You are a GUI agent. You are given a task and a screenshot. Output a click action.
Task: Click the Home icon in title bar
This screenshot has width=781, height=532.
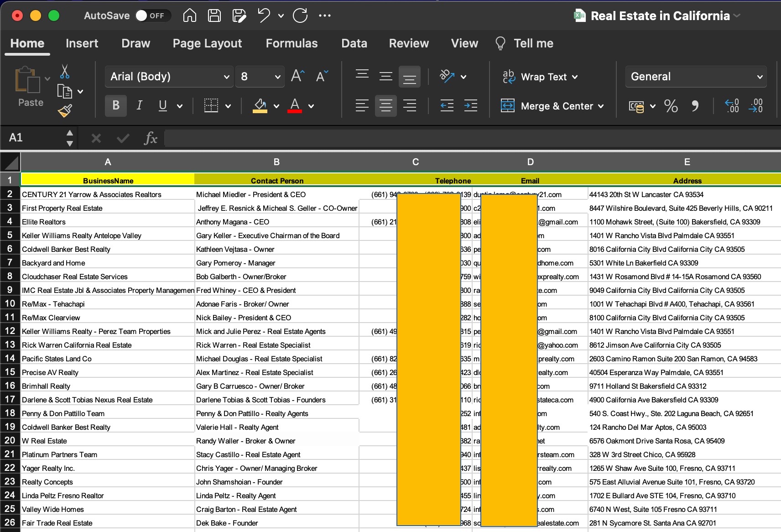pyautogui.click(x=190, y=16)
